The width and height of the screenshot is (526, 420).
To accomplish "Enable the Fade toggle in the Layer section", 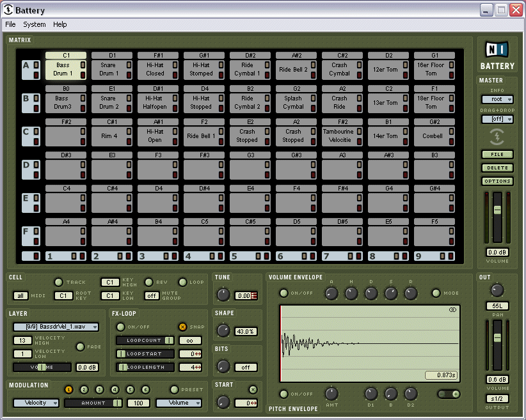I will coord(80,346).
